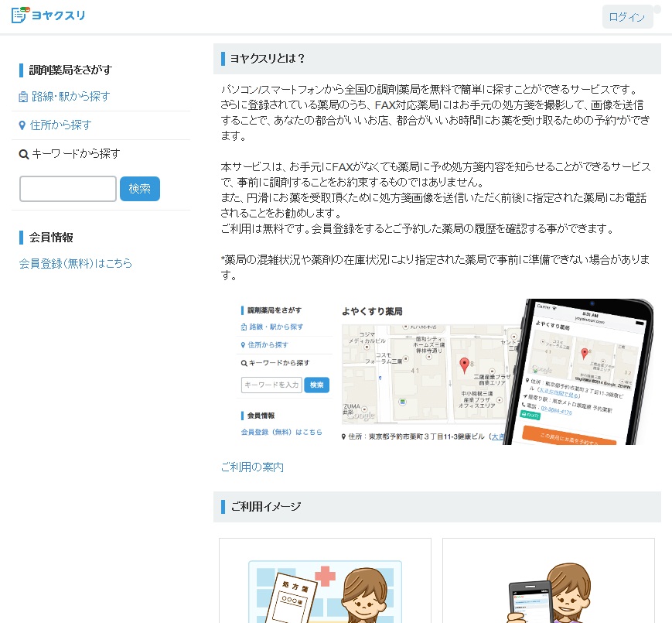
Task: Focus the keyword search input field
Action: 68,189
